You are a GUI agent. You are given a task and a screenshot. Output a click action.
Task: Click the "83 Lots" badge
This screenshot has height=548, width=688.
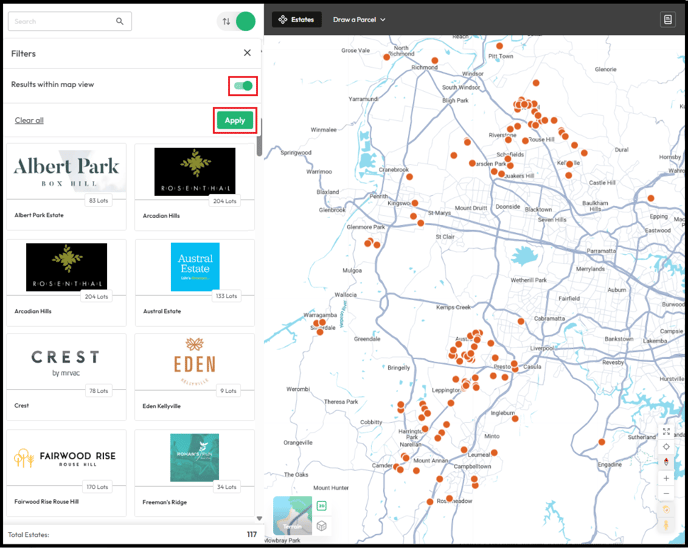pos(98,201)
